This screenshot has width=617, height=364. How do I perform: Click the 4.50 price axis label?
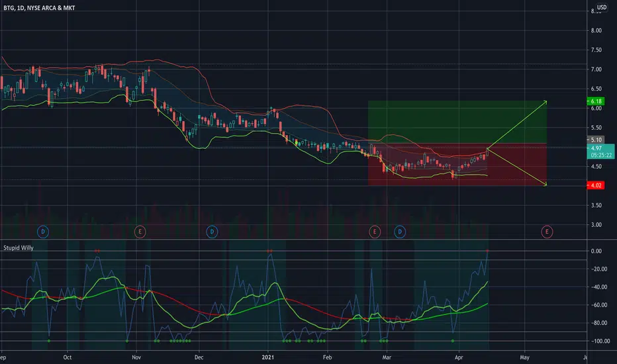pos(596,167)
